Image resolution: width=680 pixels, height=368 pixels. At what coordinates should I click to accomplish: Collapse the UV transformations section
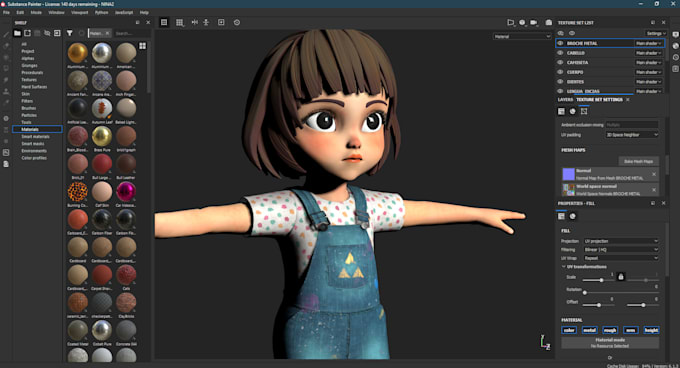pos(563,267)
